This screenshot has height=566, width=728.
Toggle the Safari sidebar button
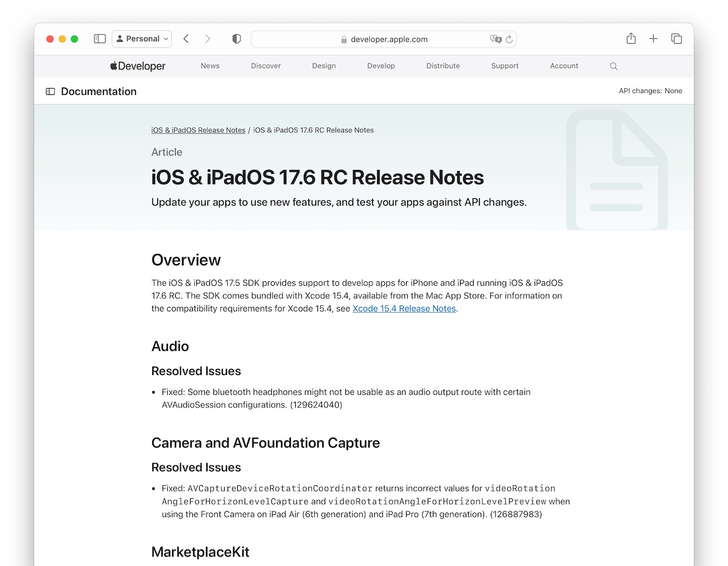100,39
